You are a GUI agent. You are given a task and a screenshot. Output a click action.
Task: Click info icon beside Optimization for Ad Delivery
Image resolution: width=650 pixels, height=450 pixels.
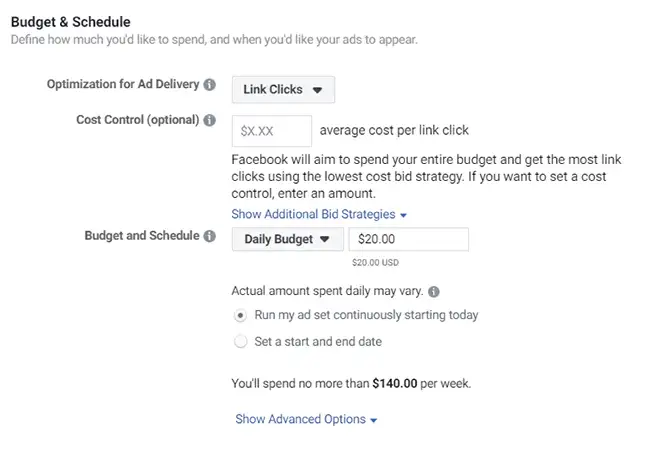point(210,85)
